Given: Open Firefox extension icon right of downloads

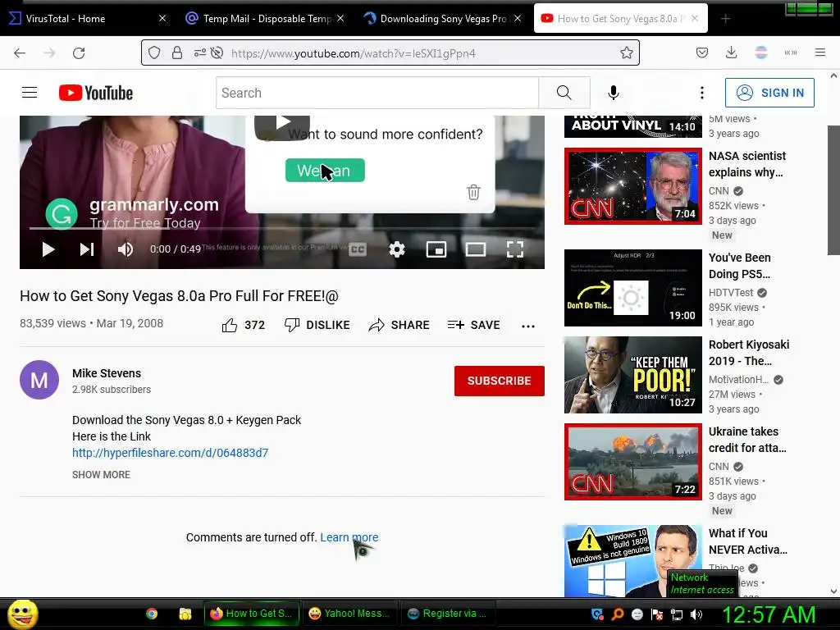Looking at the screenshot, I should click(761, 52).
